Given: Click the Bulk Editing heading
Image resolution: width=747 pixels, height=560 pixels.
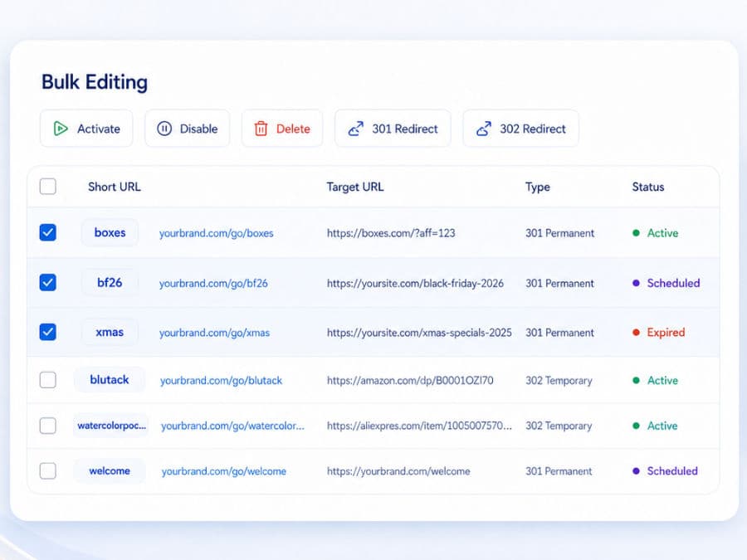Looking at the screenshot, I should point(95,82).
